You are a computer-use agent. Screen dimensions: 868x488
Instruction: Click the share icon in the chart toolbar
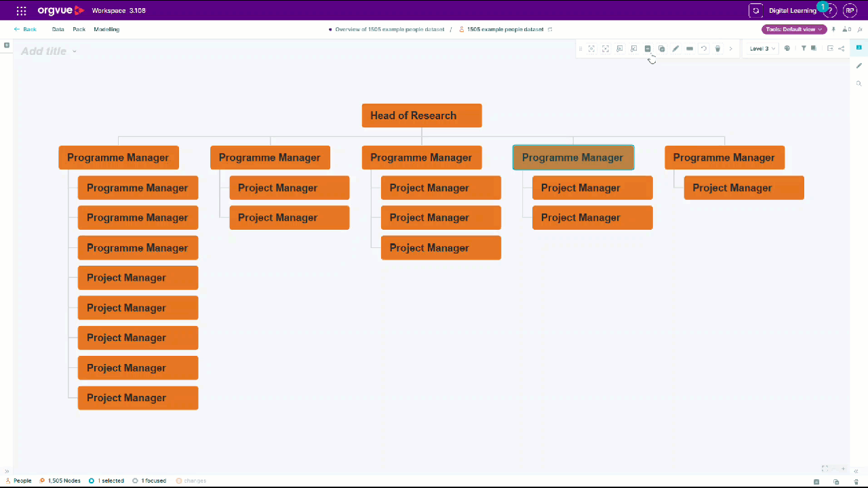coord(841,48)
